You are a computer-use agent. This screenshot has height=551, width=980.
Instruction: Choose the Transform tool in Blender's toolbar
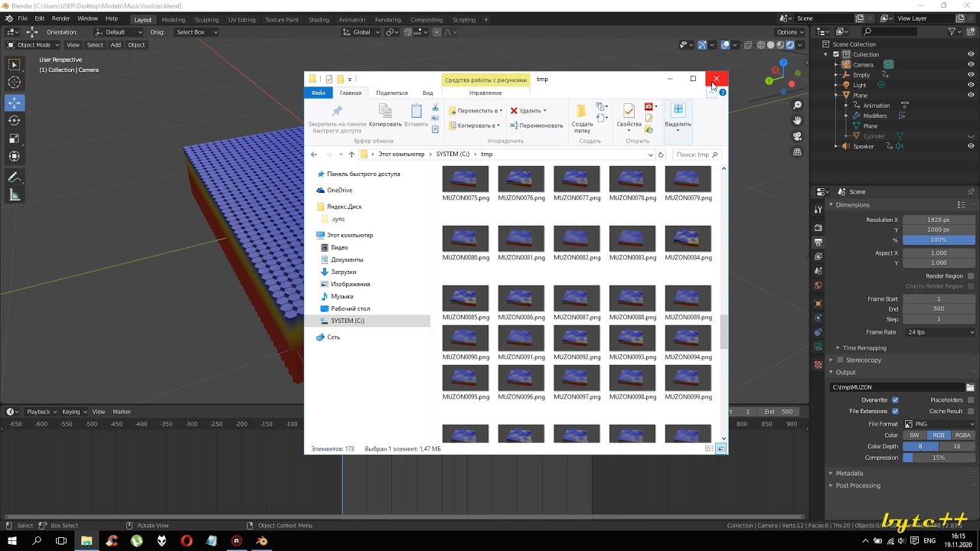tap(14, 157)
